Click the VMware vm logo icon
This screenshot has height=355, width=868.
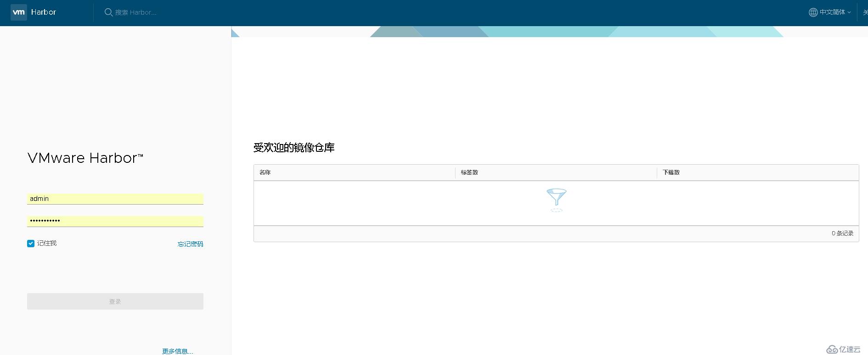coord(19,12)
